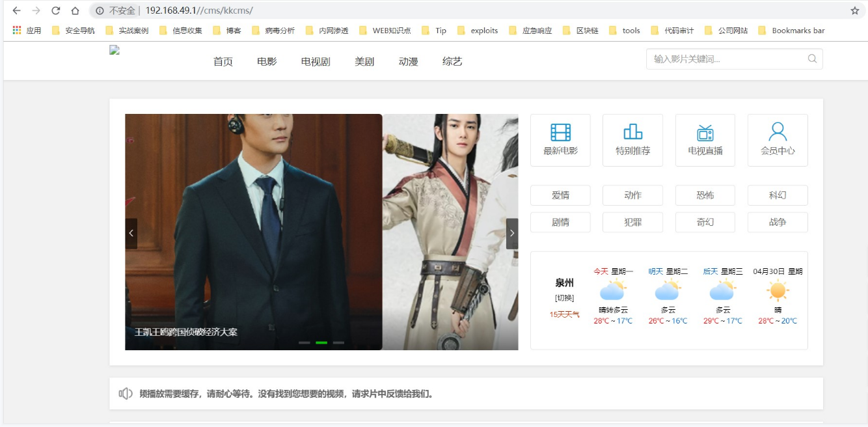Select the third carousel indicator dot

338,342
